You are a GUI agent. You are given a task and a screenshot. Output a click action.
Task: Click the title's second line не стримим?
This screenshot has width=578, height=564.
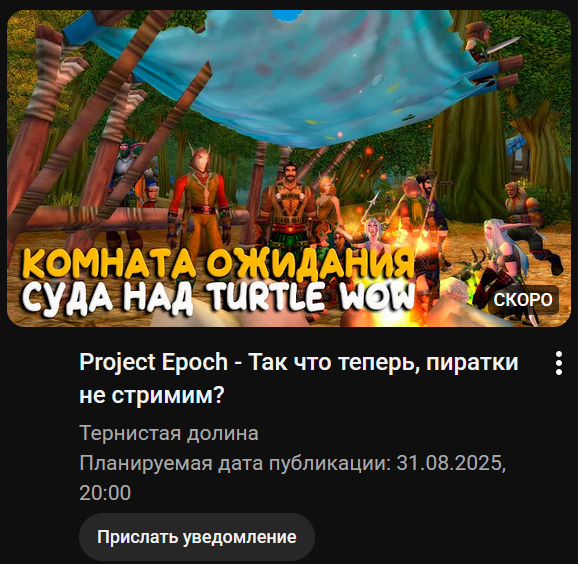click(x=152, y=396)
